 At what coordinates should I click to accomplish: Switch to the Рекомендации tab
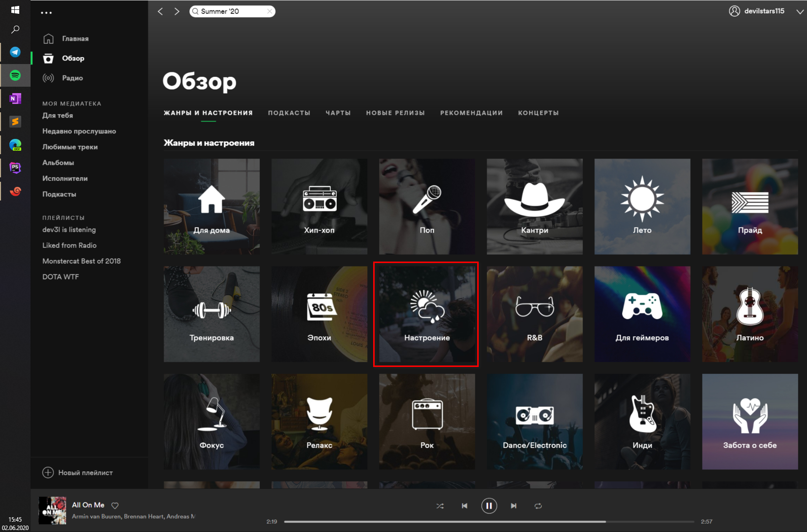point(471,113)
